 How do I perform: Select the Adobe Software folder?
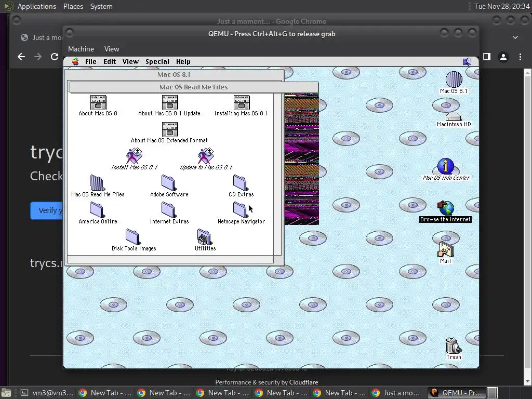(169, 183)
